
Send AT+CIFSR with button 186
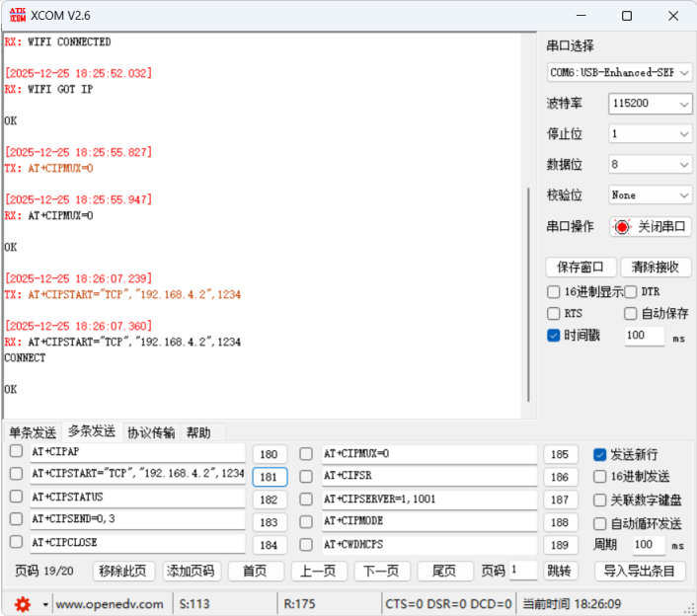[560, 478]
